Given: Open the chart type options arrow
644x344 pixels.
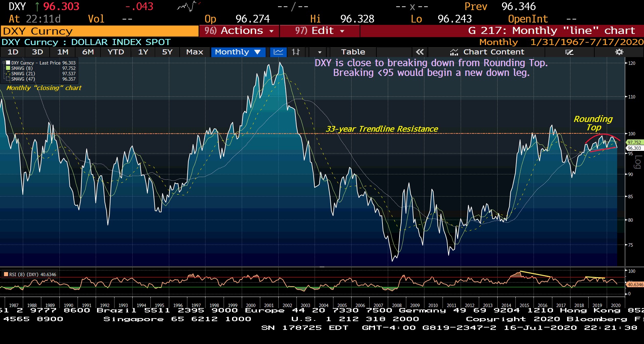Looking at the screenshot, I should [319, 52].
